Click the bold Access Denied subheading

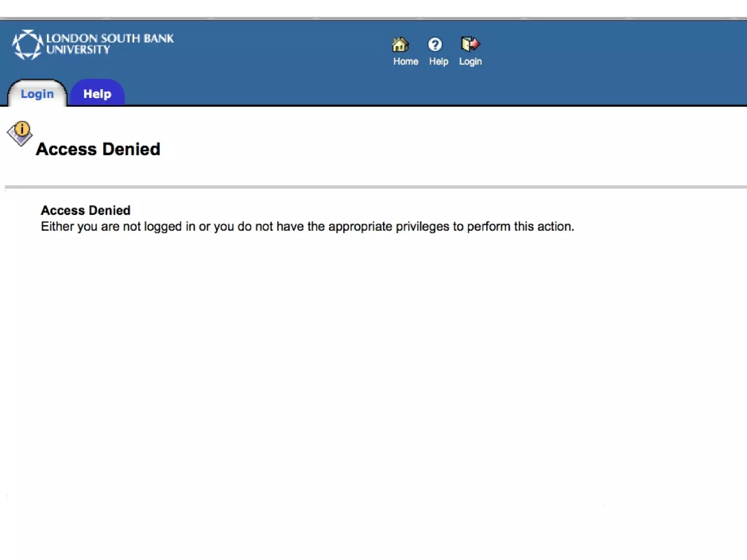coord(85,210)
